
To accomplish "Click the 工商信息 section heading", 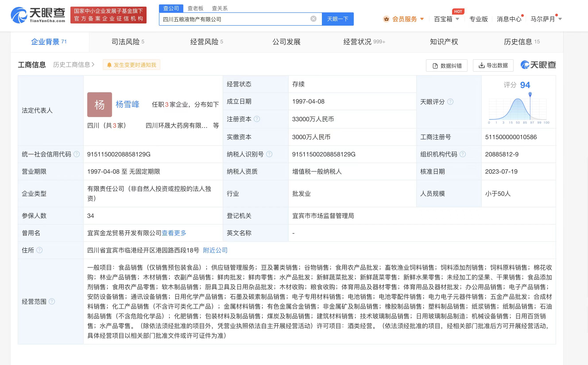I will point(32,65).
